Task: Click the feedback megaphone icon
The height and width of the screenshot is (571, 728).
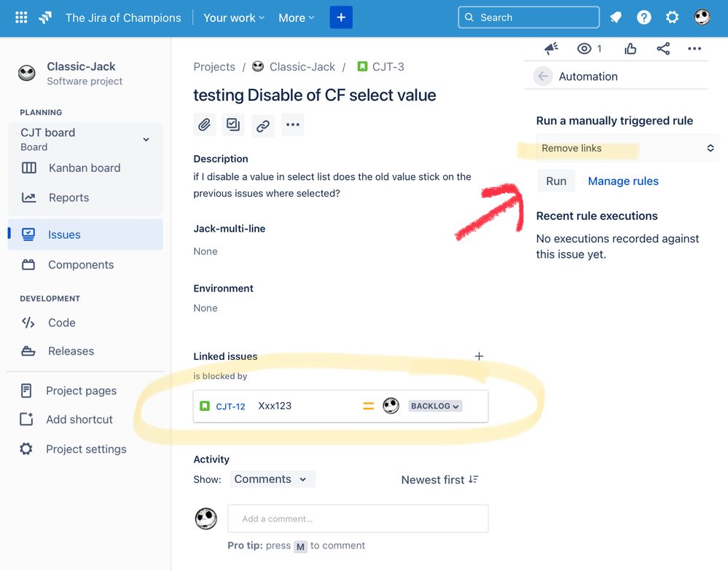Action: point(552,48)
